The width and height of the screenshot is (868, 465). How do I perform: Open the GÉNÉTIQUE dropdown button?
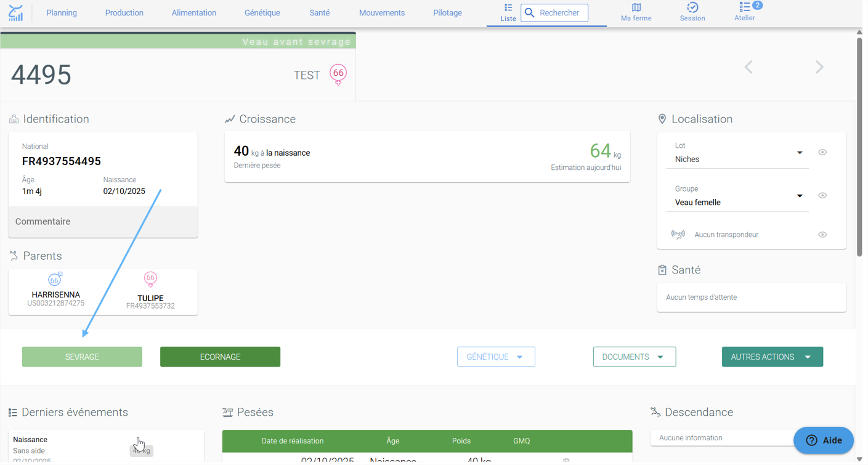tap(496, 357)
